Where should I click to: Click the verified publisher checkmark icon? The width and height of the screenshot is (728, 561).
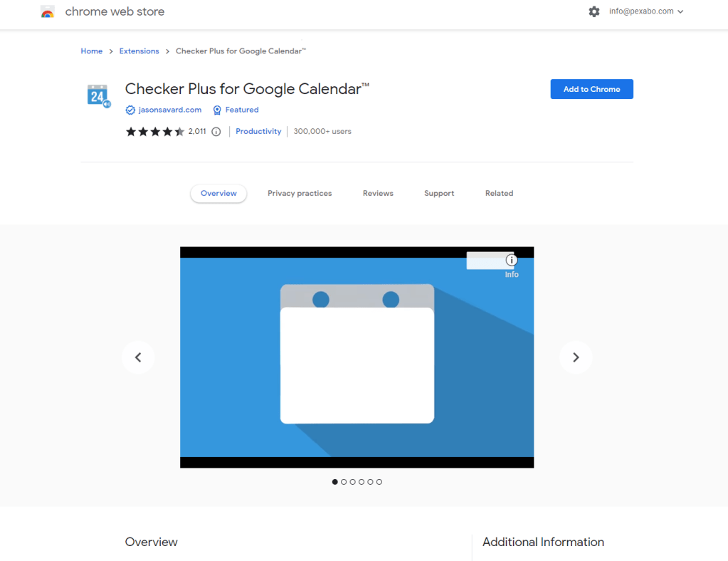(x=130, y=110)
